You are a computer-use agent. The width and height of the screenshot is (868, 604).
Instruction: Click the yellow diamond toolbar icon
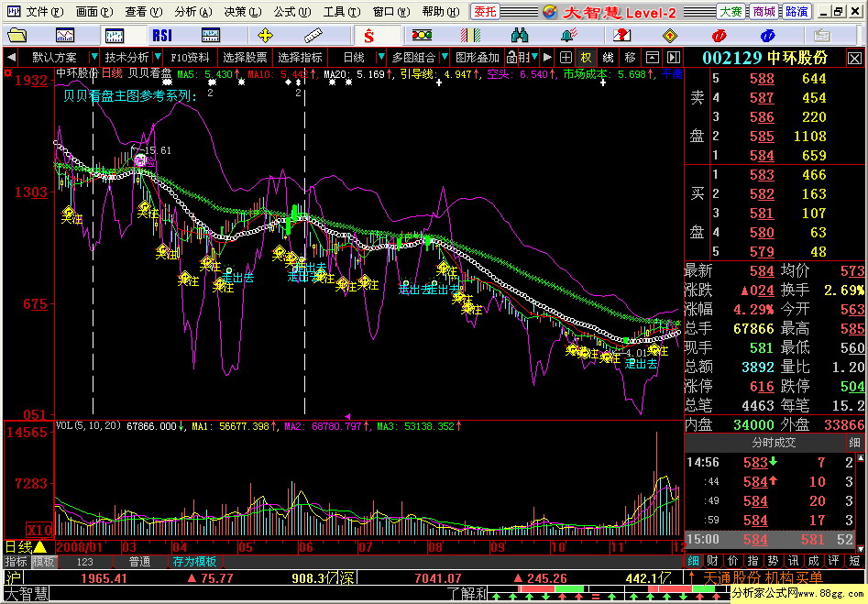(x=670, y=36)
